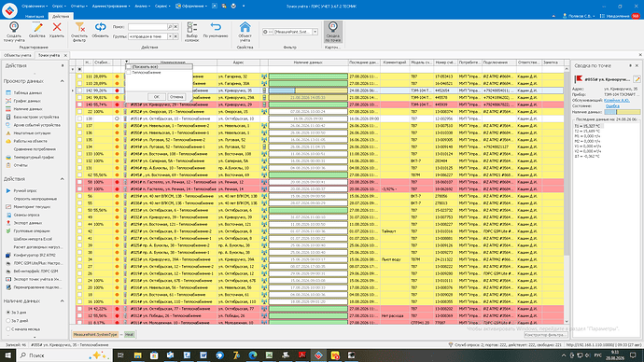Check the Heat supply filter checkbox in the popup
This screenshot has width=644, height=362.
(129, 72)
